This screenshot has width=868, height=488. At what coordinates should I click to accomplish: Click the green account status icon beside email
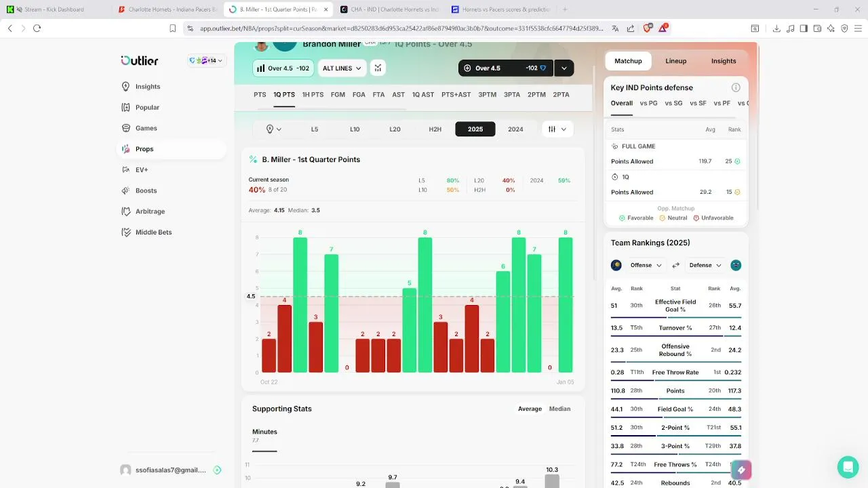217,470
